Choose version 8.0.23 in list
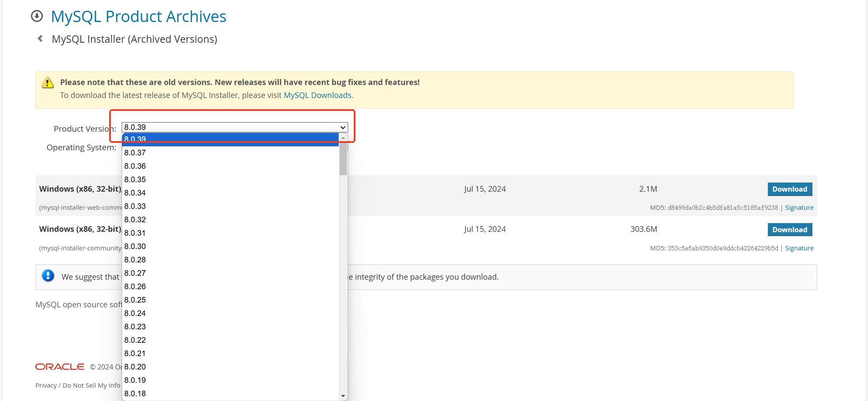The width and height of the screenshot is (868, 401). [x=230, y=327]
